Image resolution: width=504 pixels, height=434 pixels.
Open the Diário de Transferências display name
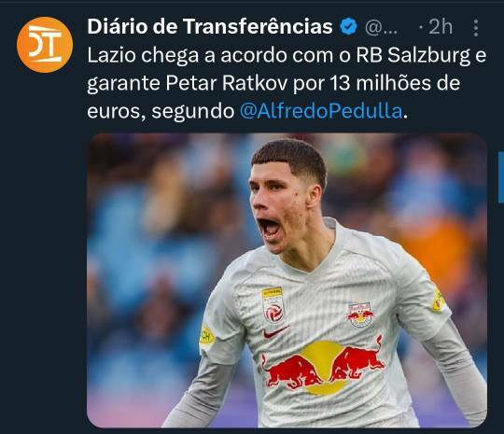[210, 26]
